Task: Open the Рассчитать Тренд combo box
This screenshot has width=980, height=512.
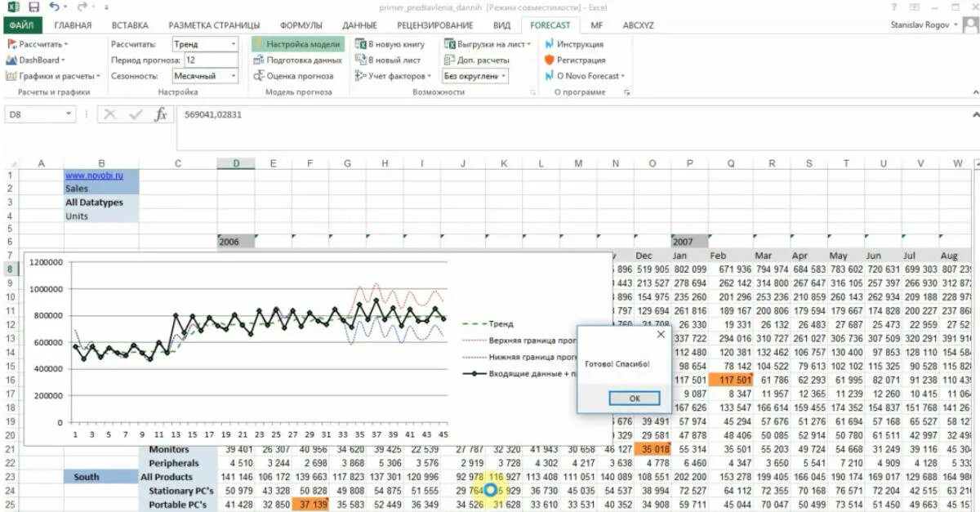Action: click(x=205, y=44)
